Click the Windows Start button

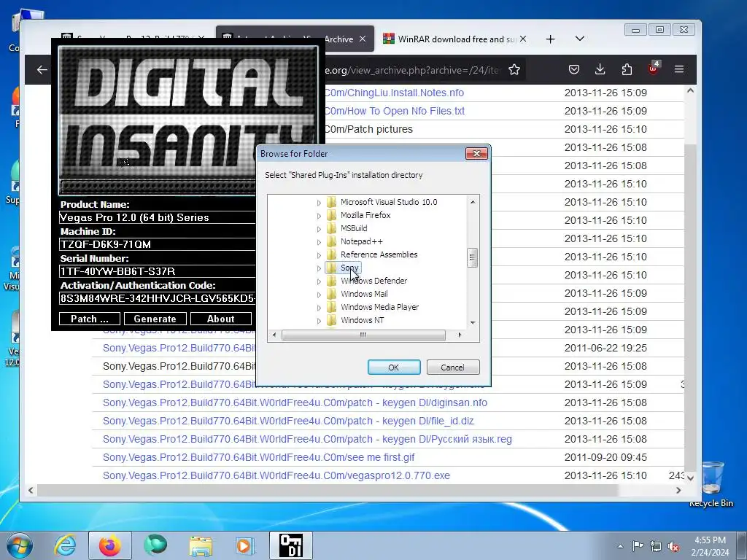20,545
